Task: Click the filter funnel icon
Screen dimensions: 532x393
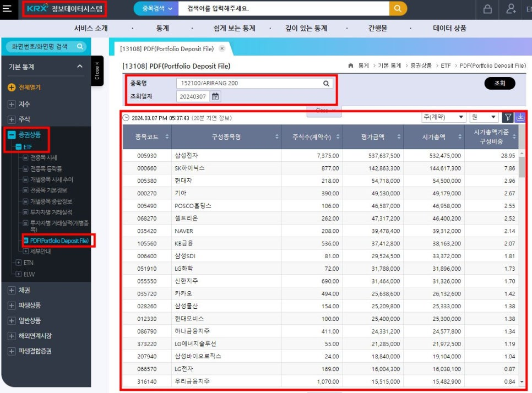Action: (x=508, y=117)
